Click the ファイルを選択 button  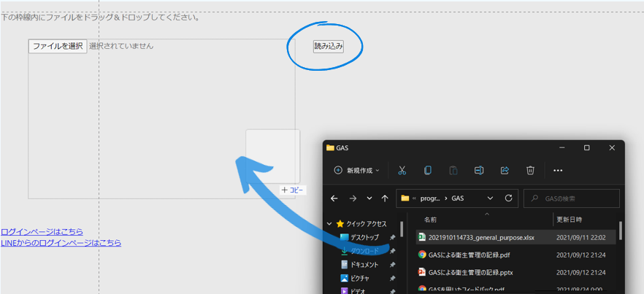point(58,46)
